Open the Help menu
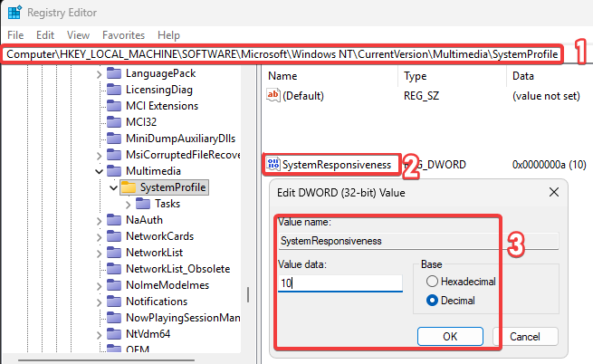The width and height of the screenshot is (593, 364). 168,35
